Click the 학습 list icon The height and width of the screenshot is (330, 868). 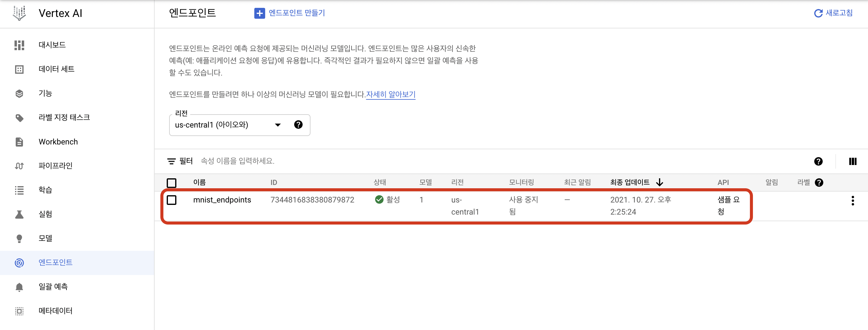(x=19, y=190)
